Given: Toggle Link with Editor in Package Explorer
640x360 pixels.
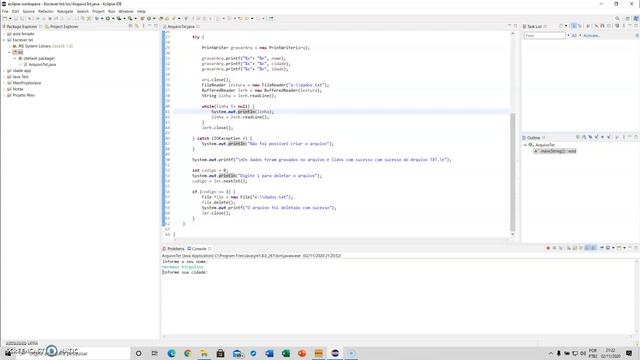Looking at the screenshot, I should click(x=137, y=26).
